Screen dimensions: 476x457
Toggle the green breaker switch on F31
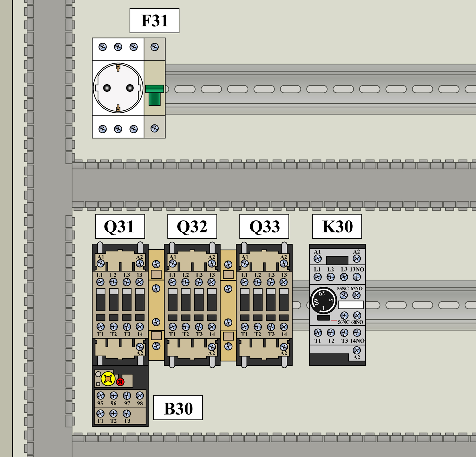[x=154, y=95]
